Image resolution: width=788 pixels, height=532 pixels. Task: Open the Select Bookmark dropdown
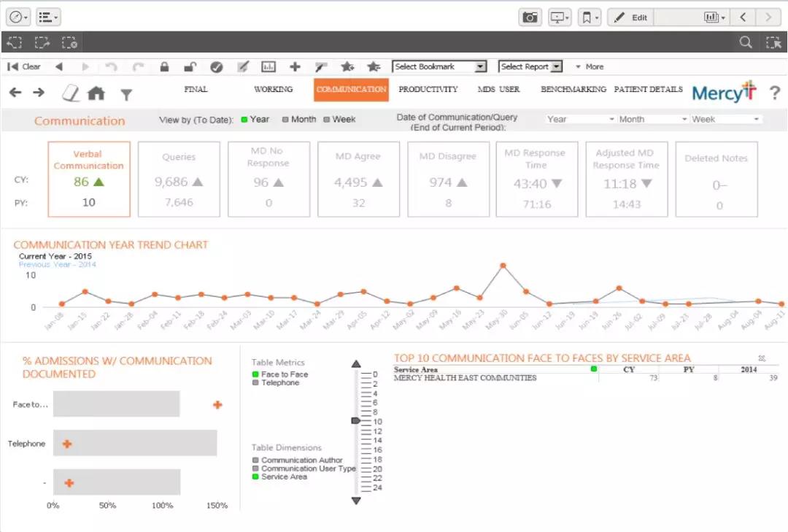[439, 66]
